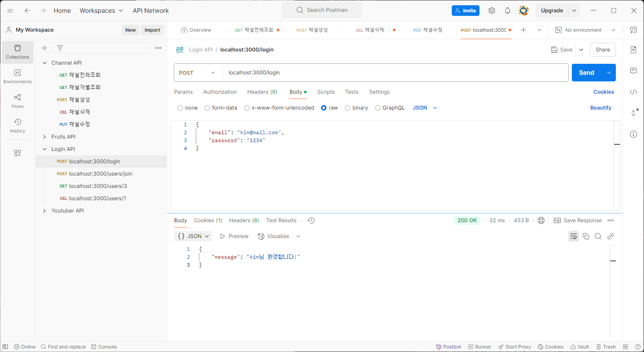Expand the Fruits API collection
Image resolution: width=644 pixels, height=352 pixels.
click(44, 137)
